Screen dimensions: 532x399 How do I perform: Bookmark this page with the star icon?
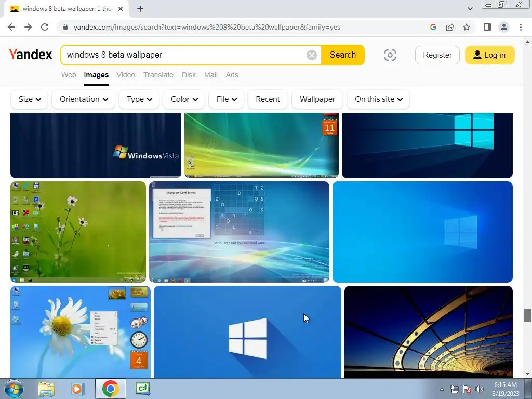pyautogui.click(x=467, y=27)
